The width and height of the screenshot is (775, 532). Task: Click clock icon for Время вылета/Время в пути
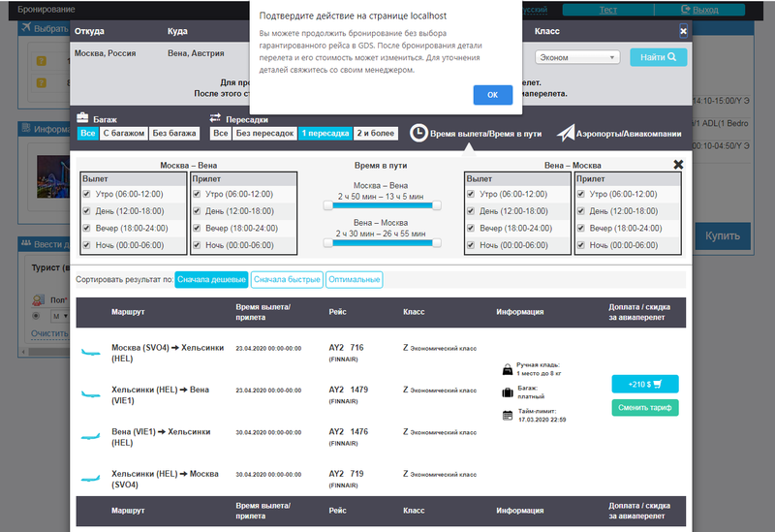[418, 132]
